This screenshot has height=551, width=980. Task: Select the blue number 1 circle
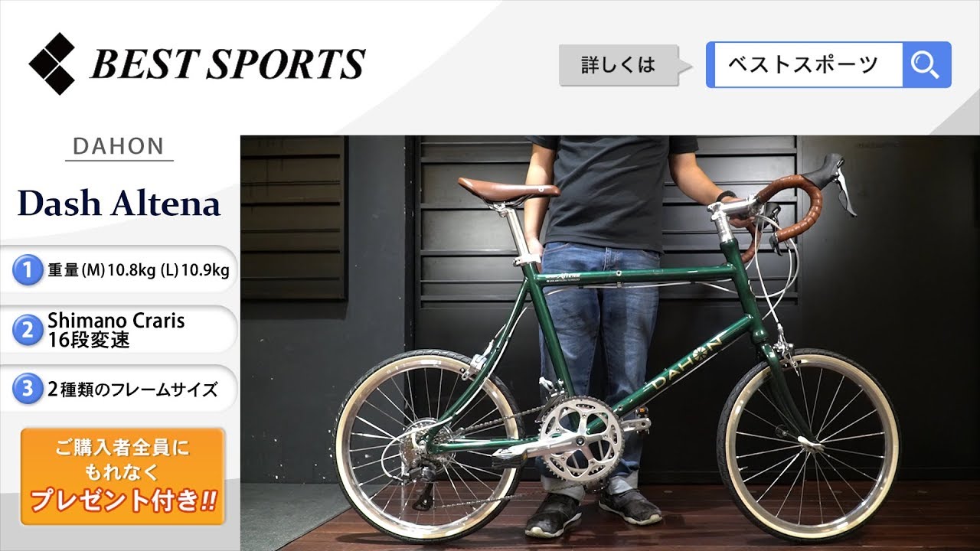27,269
